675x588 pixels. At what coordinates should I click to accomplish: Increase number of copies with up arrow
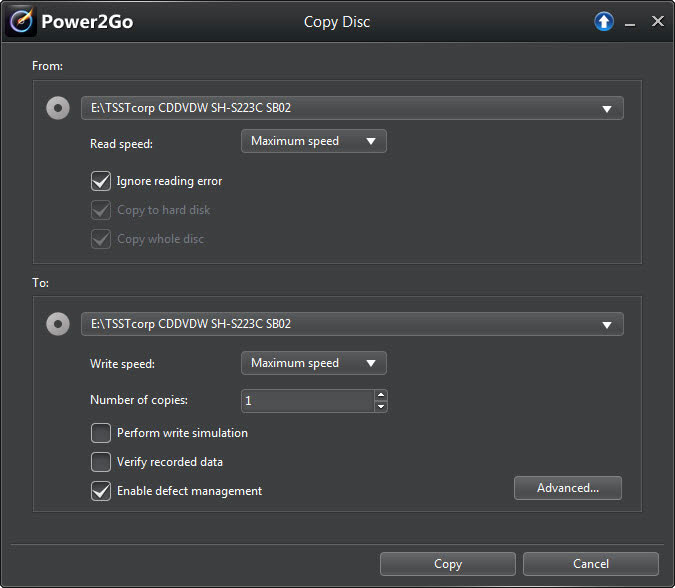pos(381,395)
